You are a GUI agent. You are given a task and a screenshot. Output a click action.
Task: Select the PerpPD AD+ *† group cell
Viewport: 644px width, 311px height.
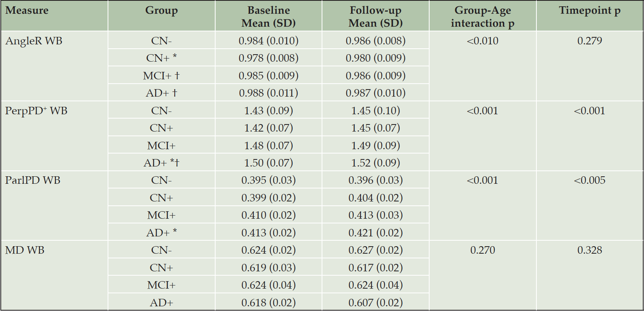tap(161, 163)
